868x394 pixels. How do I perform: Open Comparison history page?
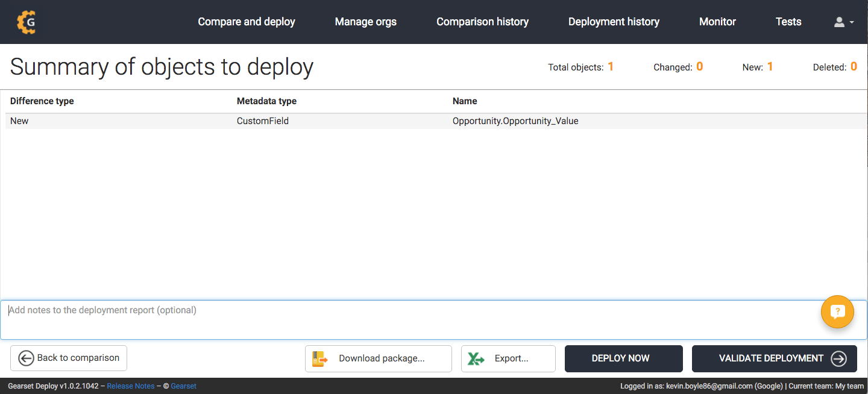click(482, 22)
